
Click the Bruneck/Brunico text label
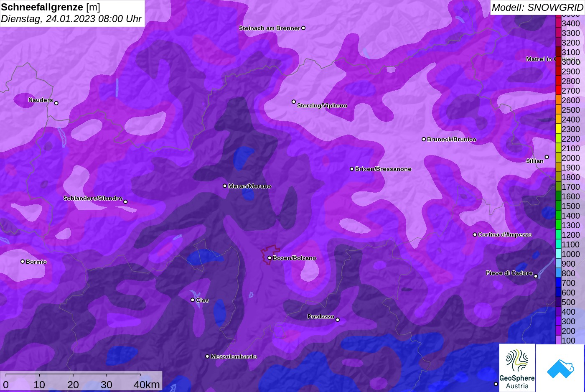pos(452,139)
